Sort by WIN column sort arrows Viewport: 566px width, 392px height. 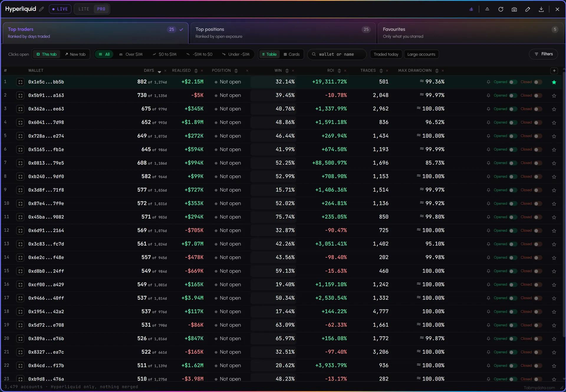click(x=287, y=71)
